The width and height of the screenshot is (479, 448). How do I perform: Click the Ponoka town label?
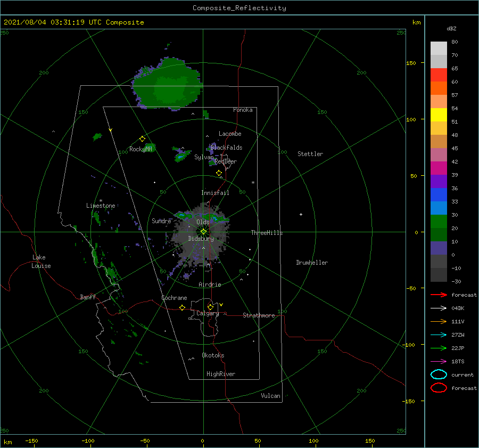pos(243,110)
